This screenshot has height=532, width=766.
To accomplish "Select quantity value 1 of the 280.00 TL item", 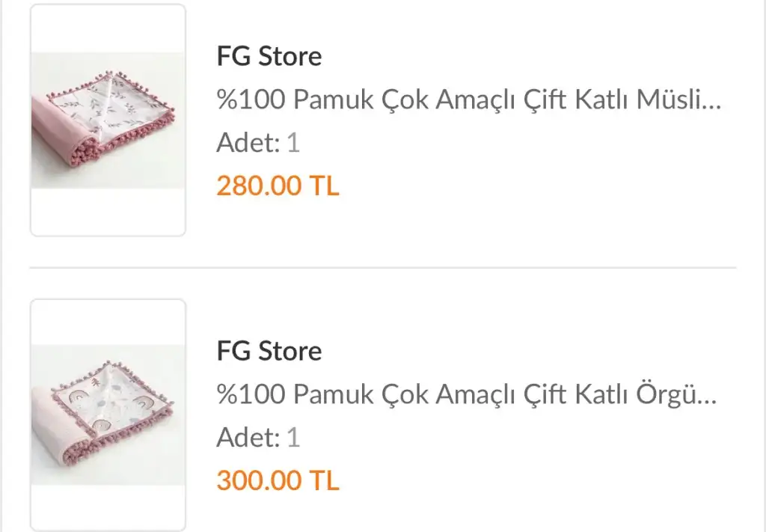I will (293, 142).
